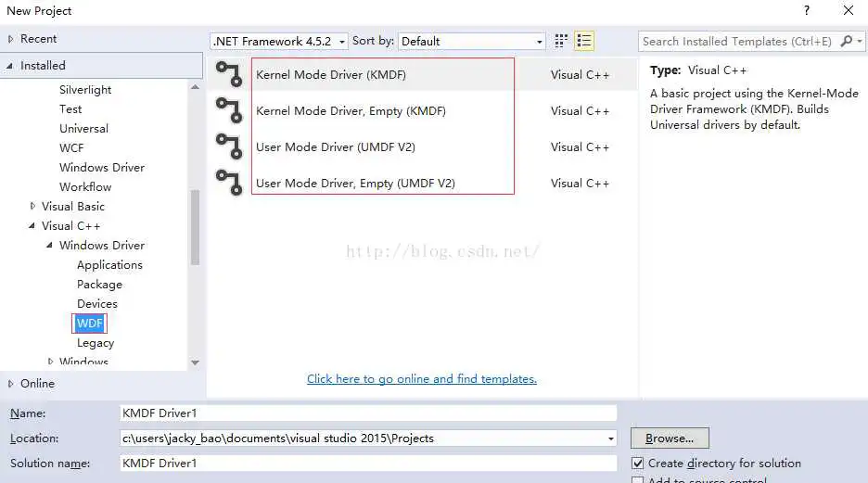868x483 pixels.
Task: Expand the Visual Basic tree node
Action: tap(33, 207)
